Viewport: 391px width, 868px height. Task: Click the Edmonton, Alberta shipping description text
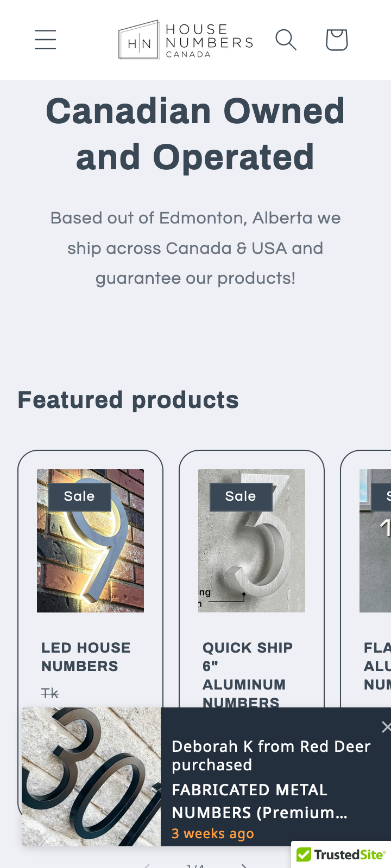tap(195, 248)
